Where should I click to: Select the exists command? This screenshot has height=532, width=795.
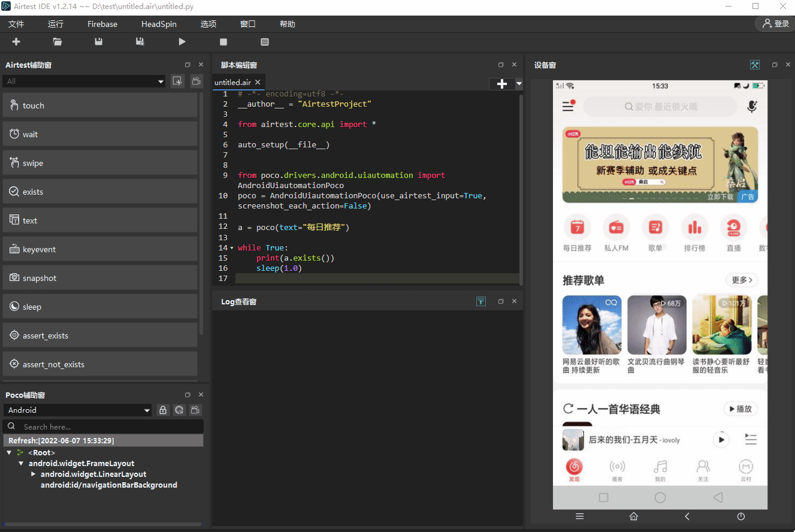tap(100, 192)
